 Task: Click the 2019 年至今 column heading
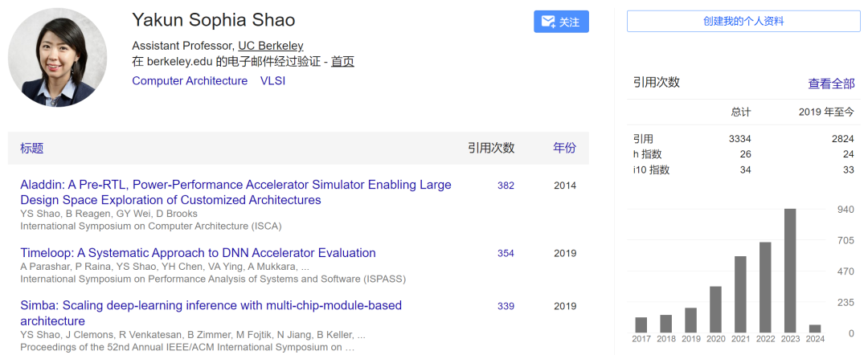[x=826, y=112]
